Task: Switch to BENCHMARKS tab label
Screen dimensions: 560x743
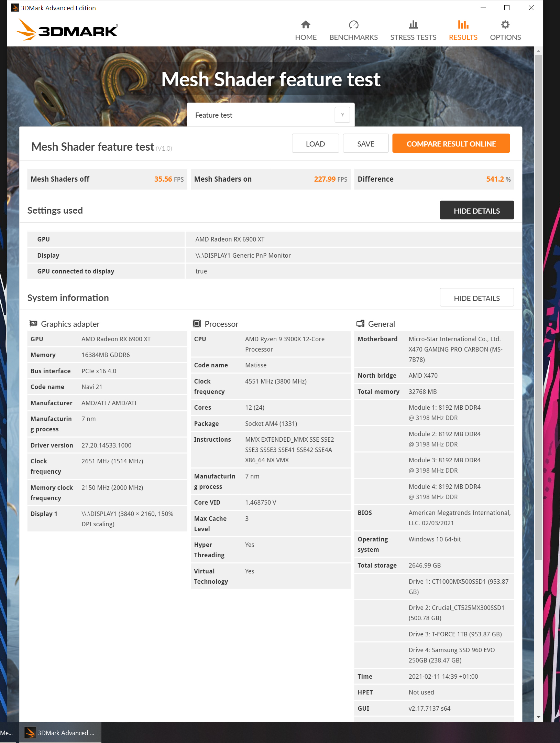Action: [x=353, y=37]
